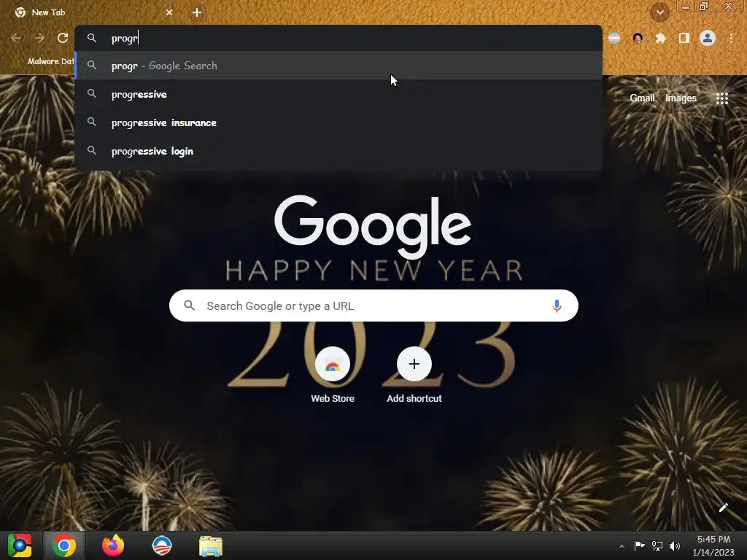Open the Action Center flag icon
Image resolution: width=747 pixels, height=560 pixels.
(639, 545)
